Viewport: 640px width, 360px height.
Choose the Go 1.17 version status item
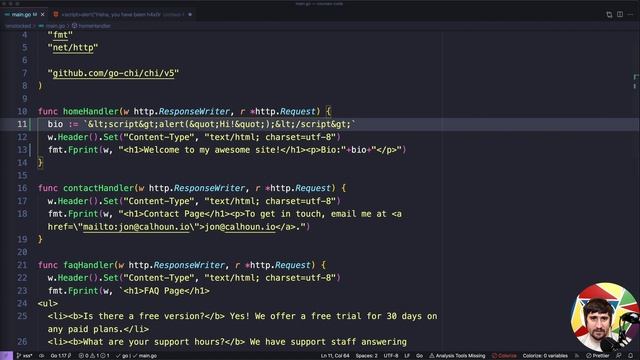tap(61, 356)
